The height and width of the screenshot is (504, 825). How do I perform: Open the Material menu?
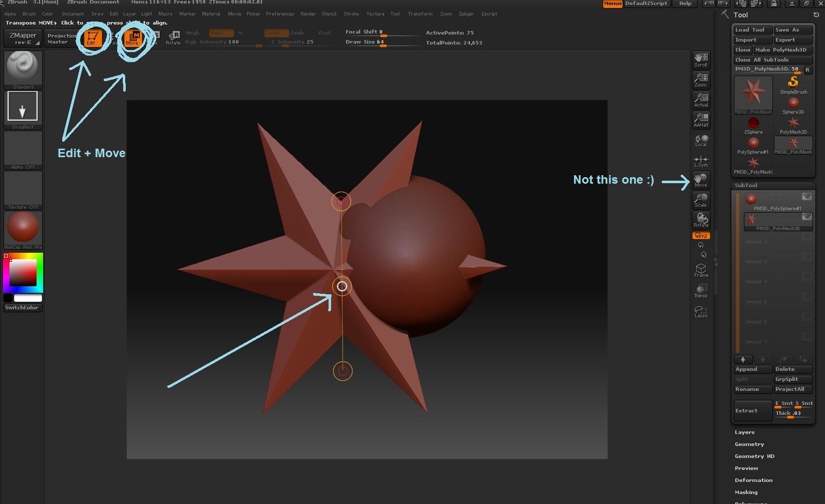(211, 14)
